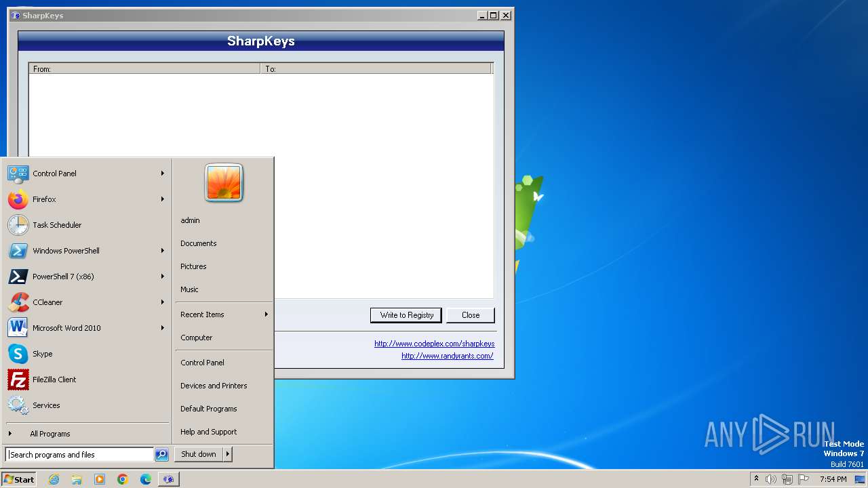The width and height of the screenshot is (868, 488).
Task: Open Computer from Start menu
Action: point(224,338)
